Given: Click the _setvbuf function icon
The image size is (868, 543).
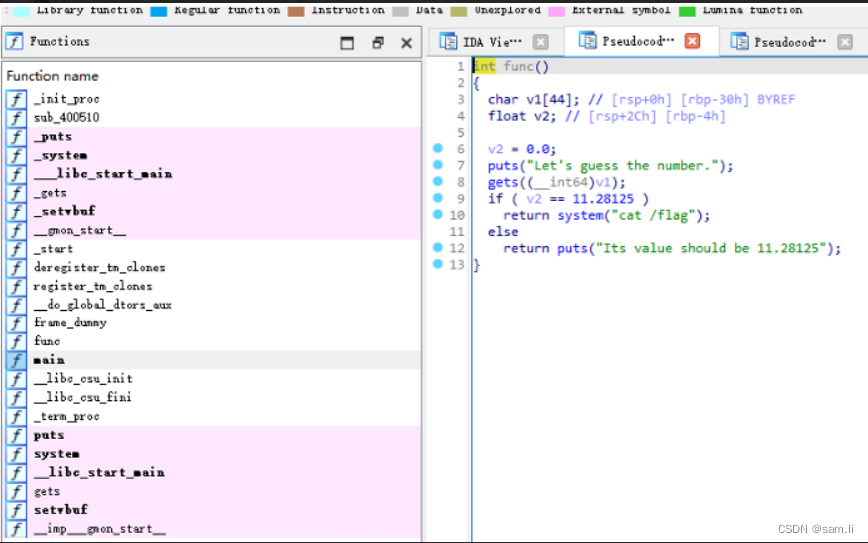Looking at the screenshot, I should coord(17,211).
